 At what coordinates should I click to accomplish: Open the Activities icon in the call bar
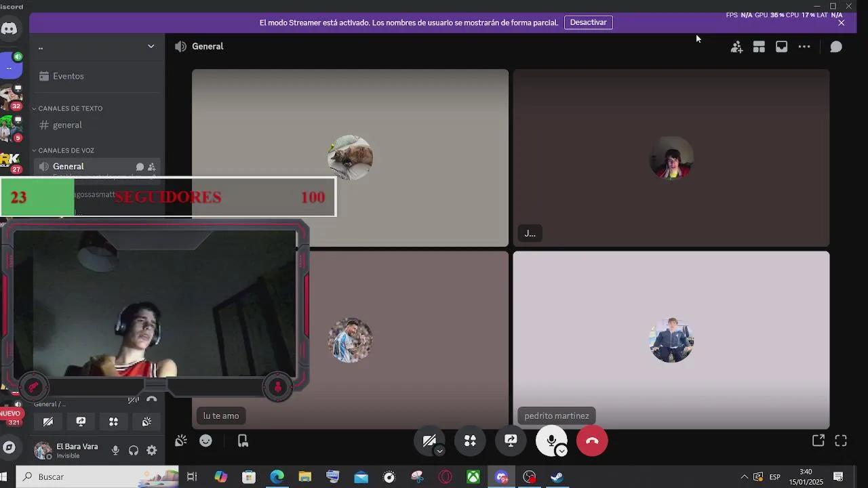[470, 441]
